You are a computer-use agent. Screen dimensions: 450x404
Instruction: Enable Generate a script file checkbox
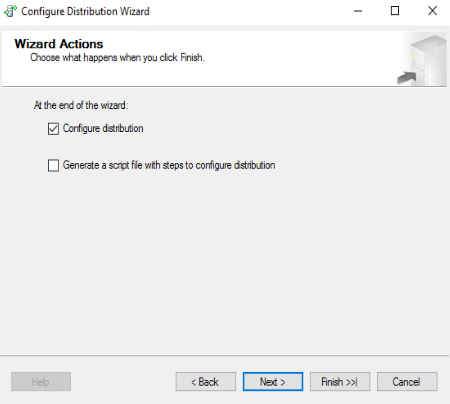[x=53, y=165]
